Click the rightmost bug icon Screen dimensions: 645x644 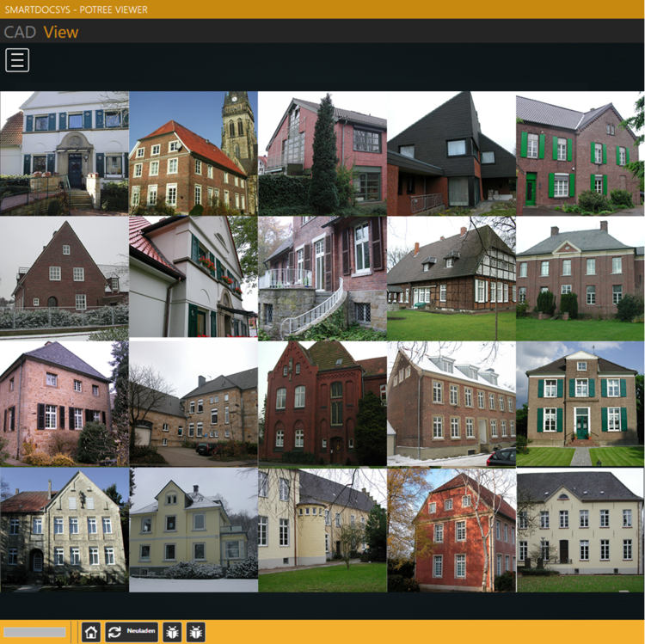(x=196, y=632)
